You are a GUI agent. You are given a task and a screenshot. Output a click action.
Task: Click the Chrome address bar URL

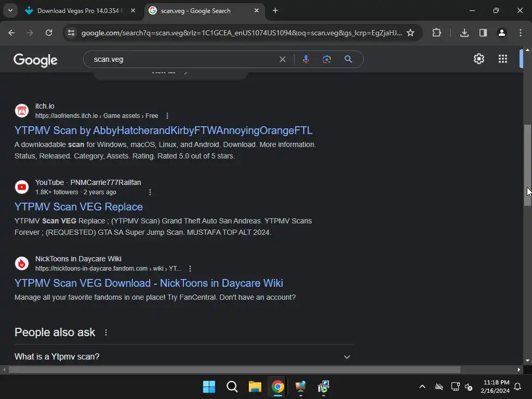tap(242, 33)
